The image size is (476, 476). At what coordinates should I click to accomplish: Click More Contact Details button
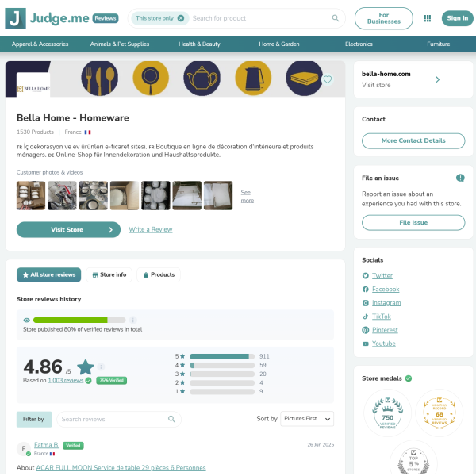[x=413, y=141]
